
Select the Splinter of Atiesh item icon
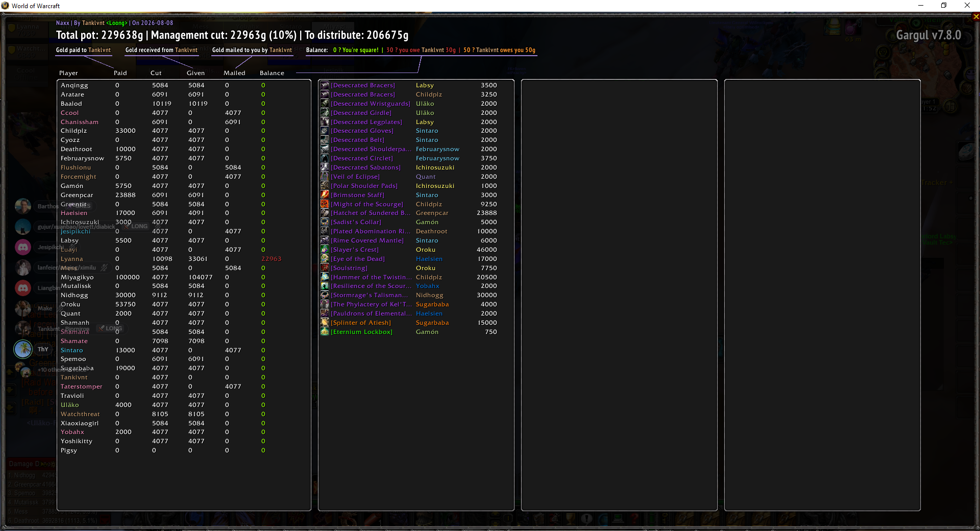click(x=325, y=323)
